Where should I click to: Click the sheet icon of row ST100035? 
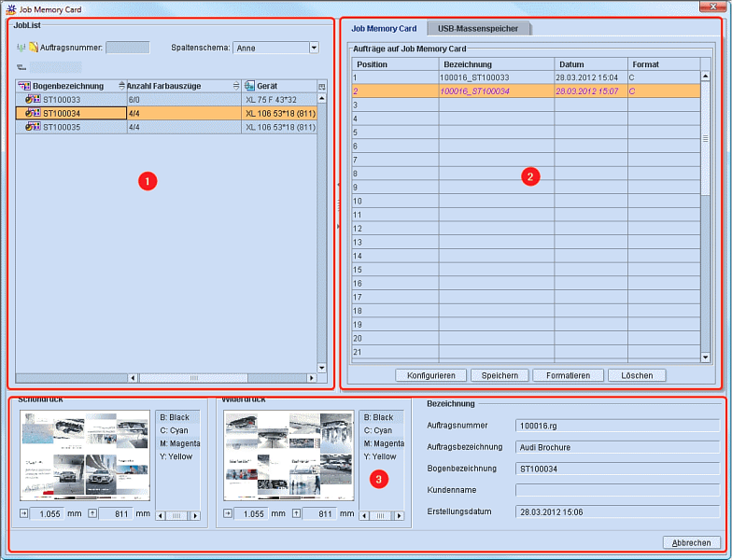point(32,127)
